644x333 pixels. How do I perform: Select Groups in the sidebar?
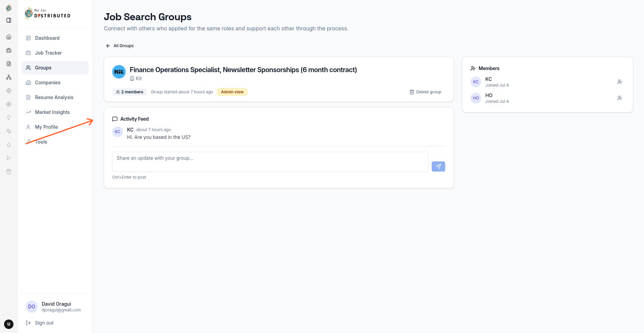point(55,68)
